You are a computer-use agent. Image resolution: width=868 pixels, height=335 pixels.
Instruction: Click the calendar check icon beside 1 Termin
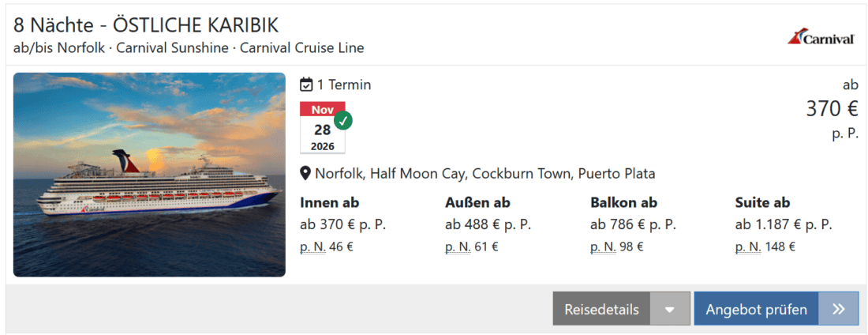pyautogui.click(x=307, y=85)
